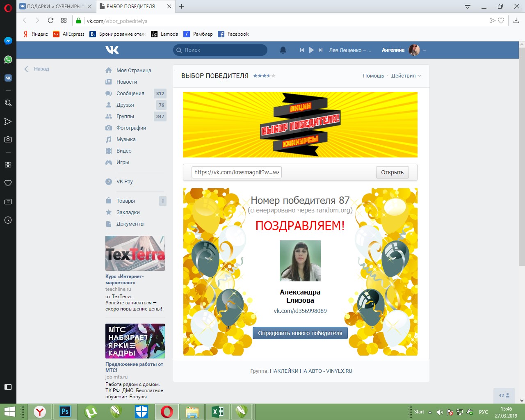Reload the page with the refresh icon
Image resolution: width=525 pixels, height=420 pixels.
(50, 21)
